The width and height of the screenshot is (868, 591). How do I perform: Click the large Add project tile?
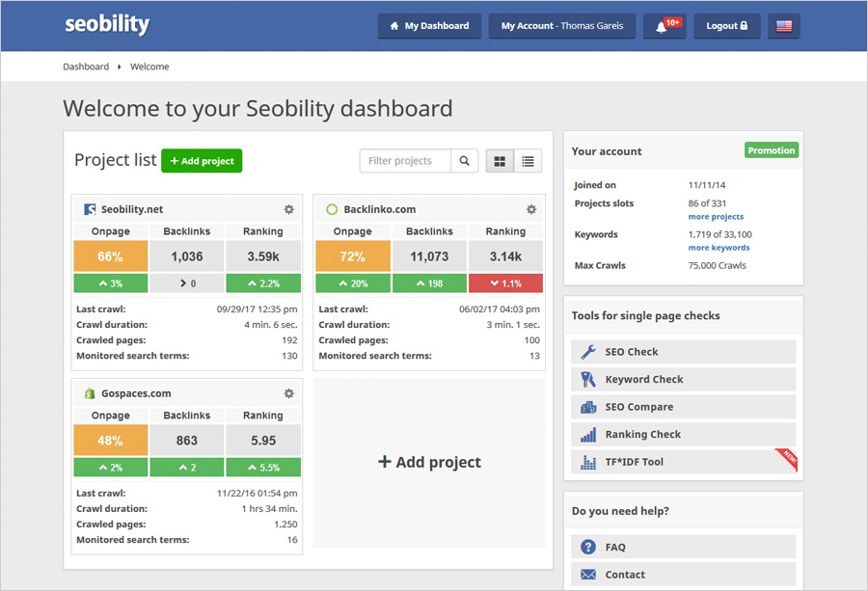click(429, 463)
